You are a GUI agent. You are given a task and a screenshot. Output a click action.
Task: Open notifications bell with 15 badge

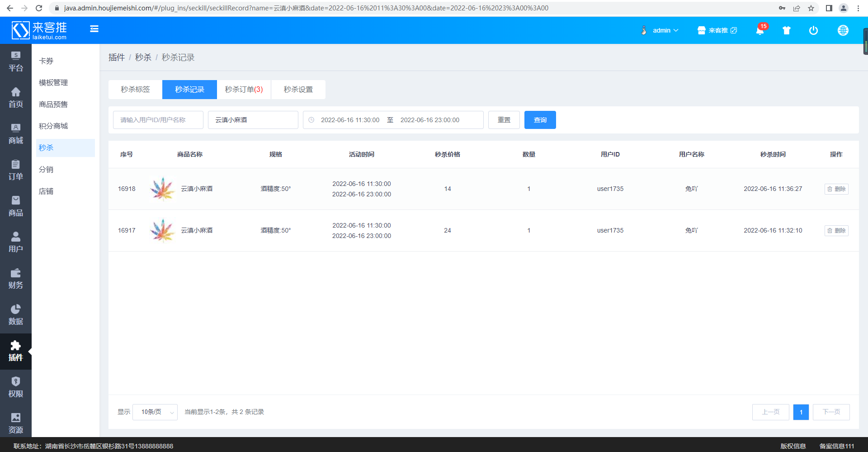760,30
